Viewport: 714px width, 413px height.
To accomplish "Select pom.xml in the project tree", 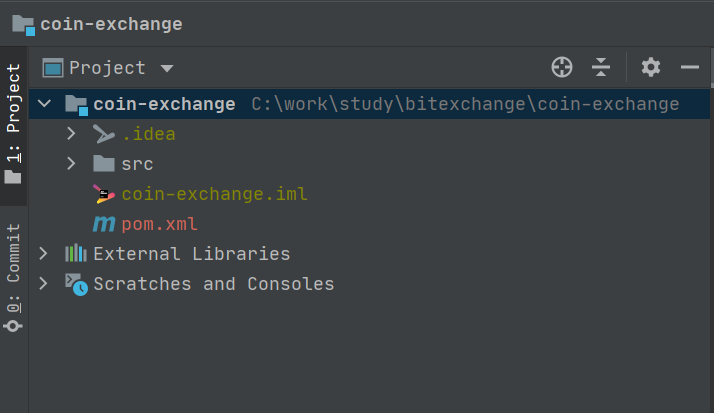I will [160, 224].
